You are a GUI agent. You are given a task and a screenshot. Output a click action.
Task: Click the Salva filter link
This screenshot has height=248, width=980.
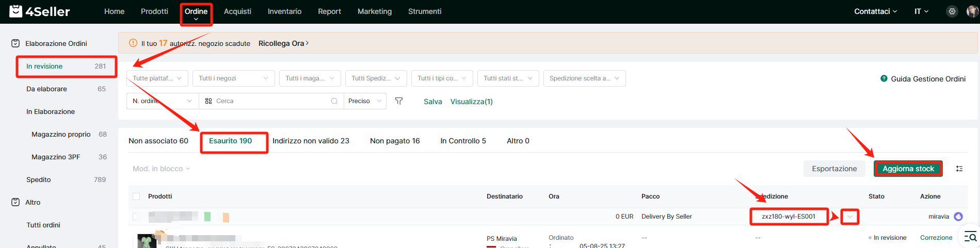433,102
